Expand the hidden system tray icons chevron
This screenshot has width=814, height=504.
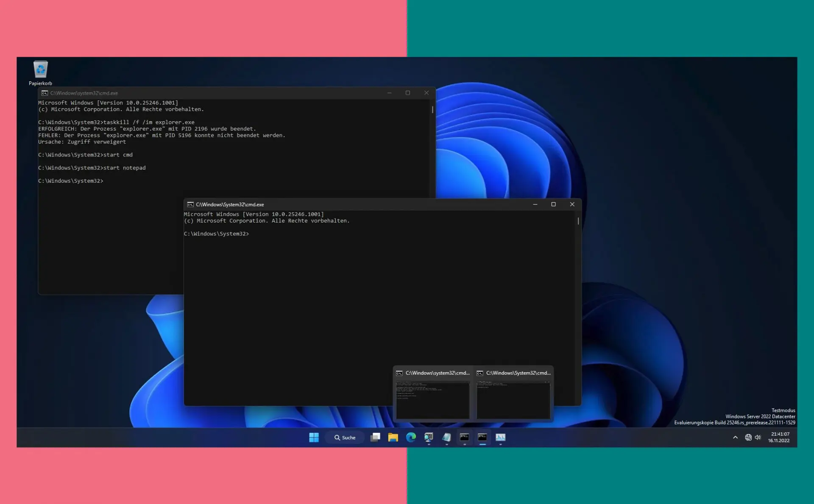tap(735, 437)
